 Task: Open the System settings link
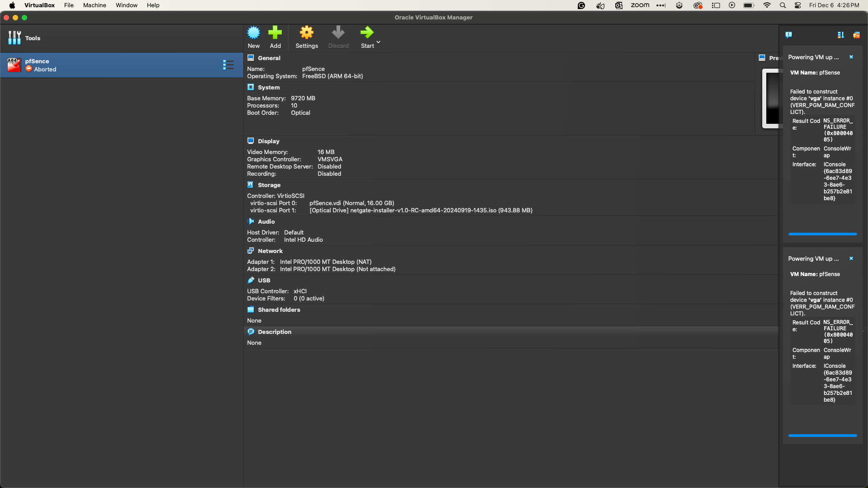click(x=269, y=87)
